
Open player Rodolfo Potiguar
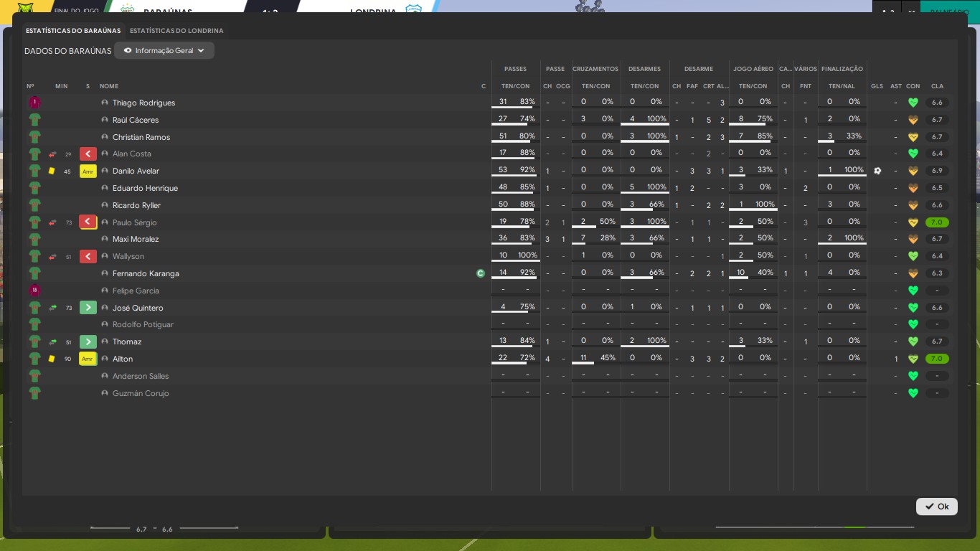tap(143, 324)
